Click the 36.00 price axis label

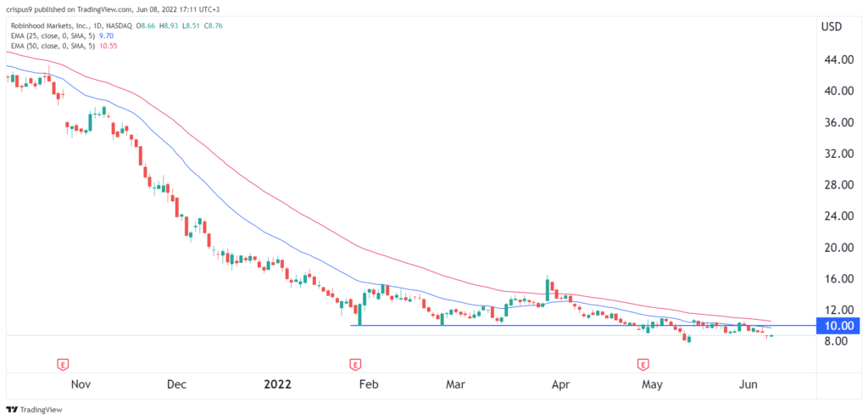[x=840, y=122]
